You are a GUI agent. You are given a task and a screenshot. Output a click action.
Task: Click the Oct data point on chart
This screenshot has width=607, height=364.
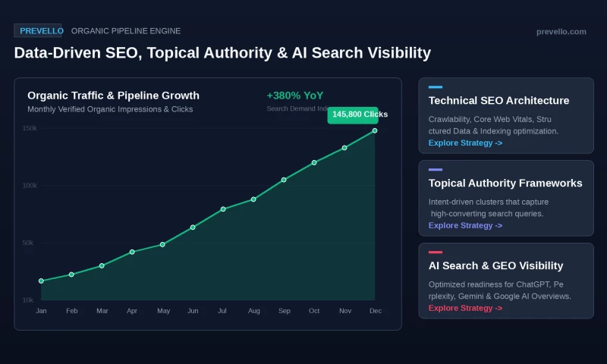(x=314, y=163)
